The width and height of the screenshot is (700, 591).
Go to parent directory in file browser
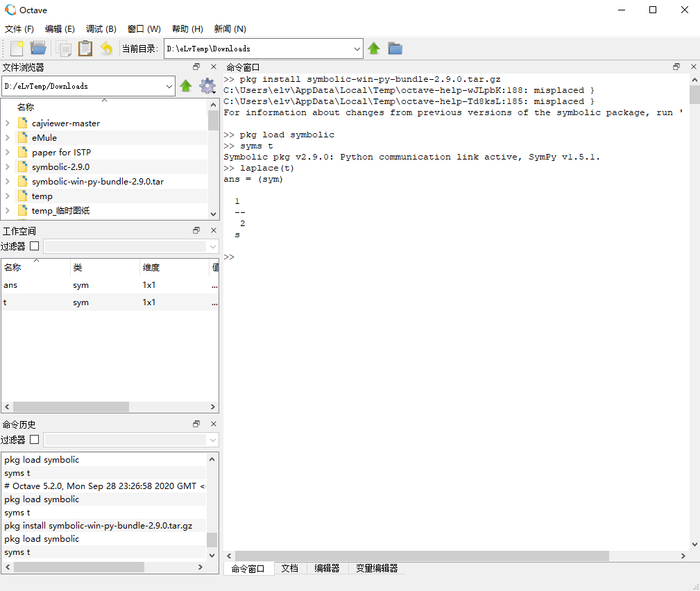click(186, 86)
